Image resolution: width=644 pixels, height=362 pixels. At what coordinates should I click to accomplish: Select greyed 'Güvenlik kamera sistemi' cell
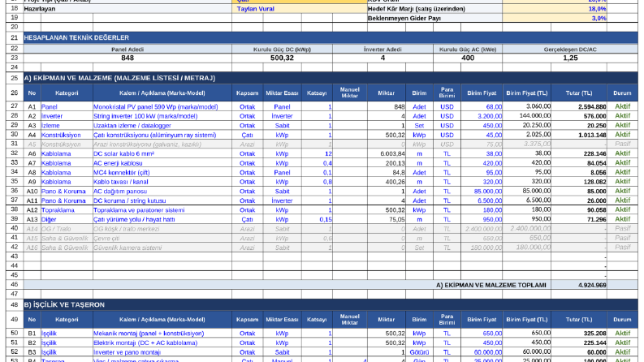[162, 248]
